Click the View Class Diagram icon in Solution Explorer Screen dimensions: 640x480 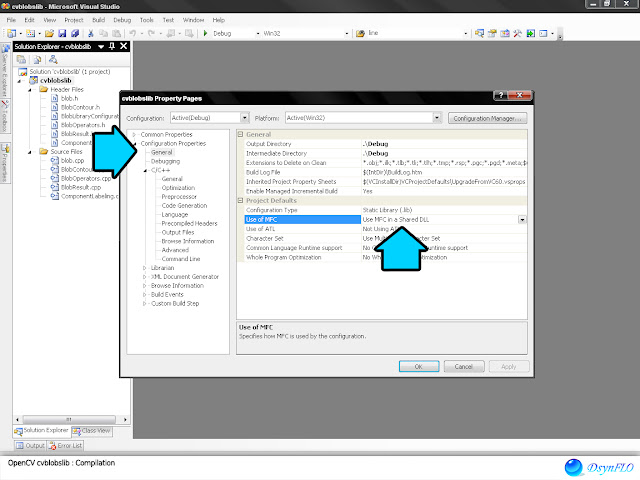53,60
